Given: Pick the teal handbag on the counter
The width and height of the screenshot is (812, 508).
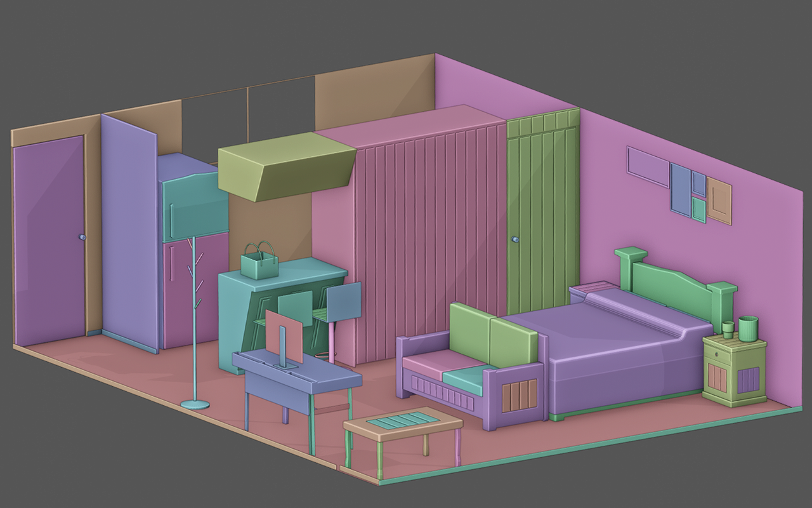Looking at the screenshot, I should pos(259,261).
